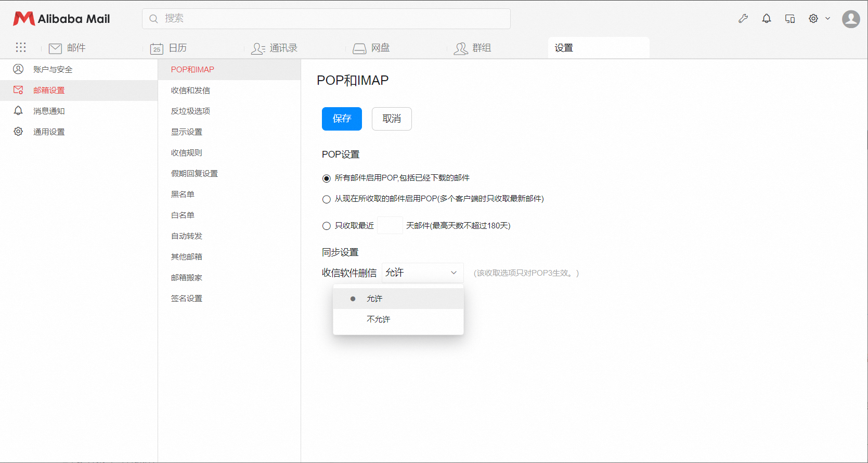868x463 pixels.
Task: Click the calendar icon for 日历
Action: click(157, 48)
